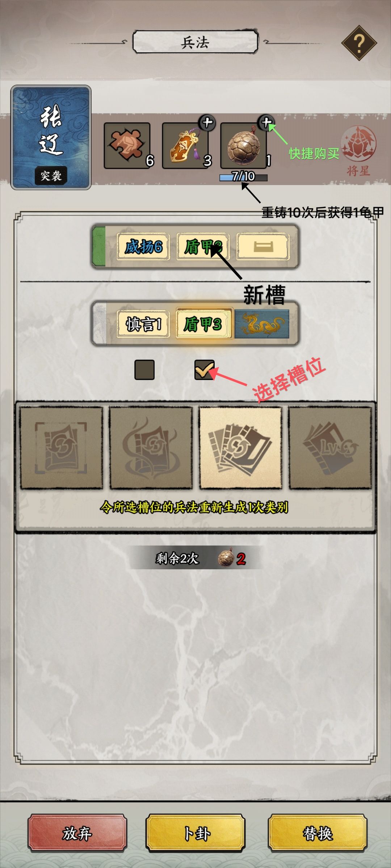391x868 pixels.
Task: Check the empty slot checkbox
Action: [144, 370]
